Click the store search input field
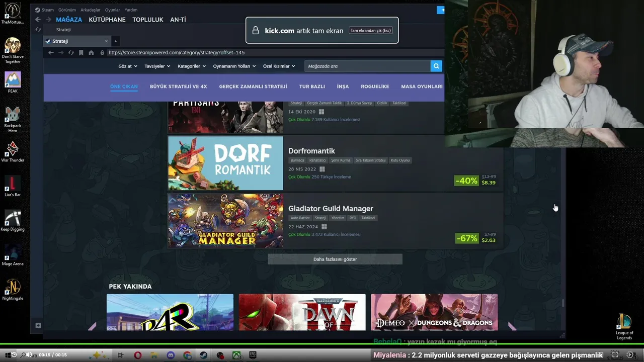Image resolution: width=644 pixels, height=362 pixels. coord(367,66)
